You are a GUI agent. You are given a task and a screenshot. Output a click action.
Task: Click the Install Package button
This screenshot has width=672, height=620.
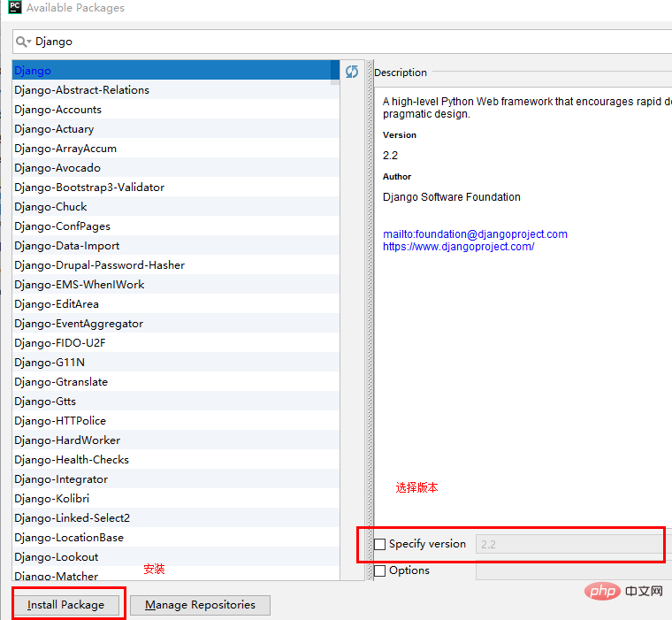[x=66, y=605]
